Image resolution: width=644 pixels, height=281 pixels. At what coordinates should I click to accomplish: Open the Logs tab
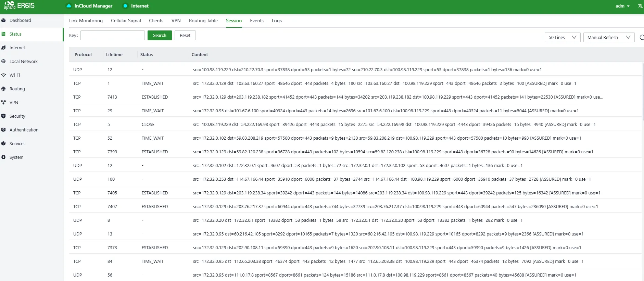277,21
